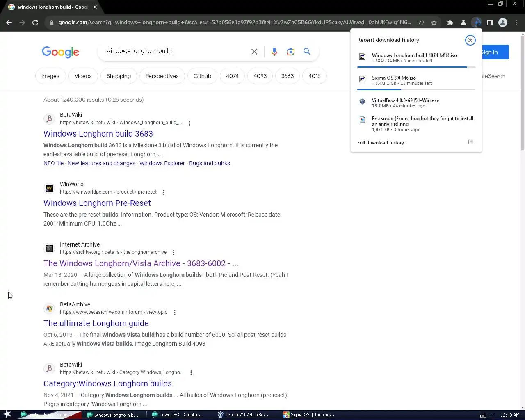525x420 pixels.
Task: Click VirtualBox-4.0.0-69151-Win.exe download entry
Action: click(416, 103)
